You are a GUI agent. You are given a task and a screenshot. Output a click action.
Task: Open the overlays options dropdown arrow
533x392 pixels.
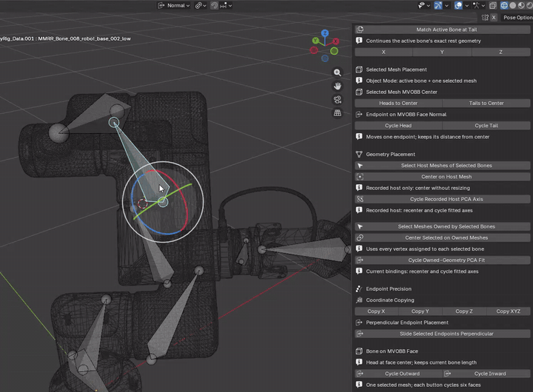point(466,5)
